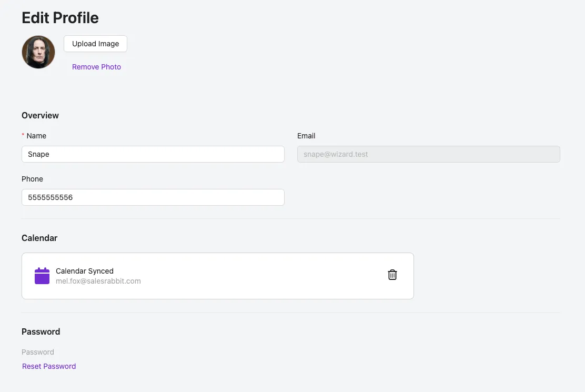Image resolution: width=585 pixels, height=392 pixels.
Task: Click the circular profile photo avatar
Action: point(38,52)
